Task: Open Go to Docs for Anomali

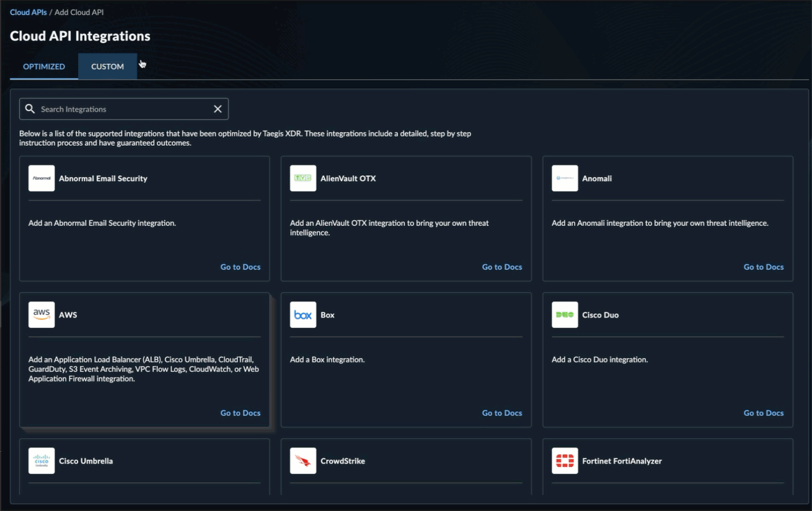Action: coord(764,267)
